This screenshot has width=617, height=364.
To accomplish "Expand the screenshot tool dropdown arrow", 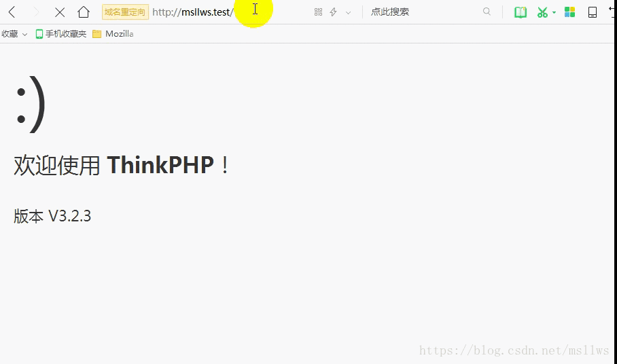I will click(x=554, y=12).
